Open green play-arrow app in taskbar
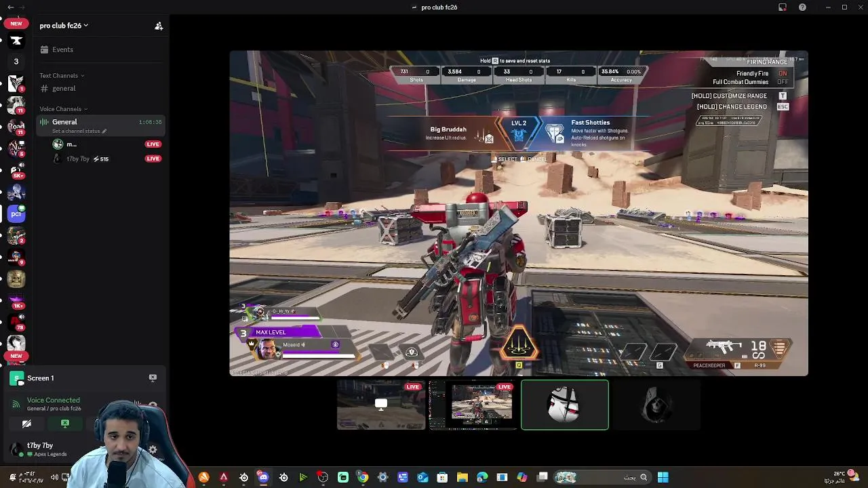Image resolution: width=868 pixels, height=488 pixels. pos(303,477)
